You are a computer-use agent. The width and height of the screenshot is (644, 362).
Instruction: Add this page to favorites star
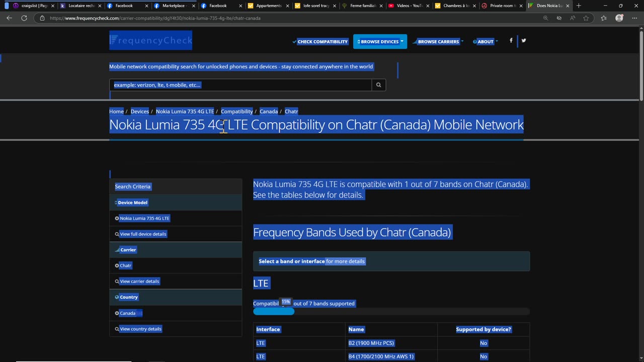[586, 18]
